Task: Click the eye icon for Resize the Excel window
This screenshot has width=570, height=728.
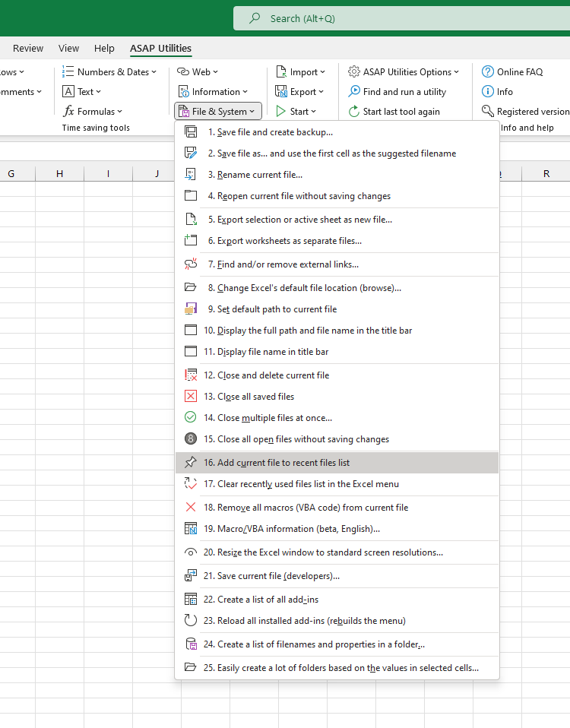Action: click(x=190, y=552)
